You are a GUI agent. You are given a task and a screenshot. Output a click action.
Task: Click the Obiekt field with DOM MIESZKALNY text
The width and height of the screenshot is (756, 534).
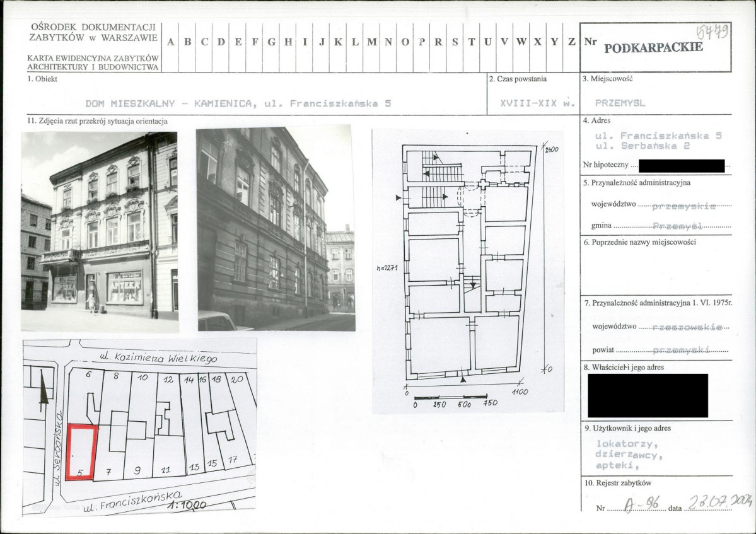[238, 103]
